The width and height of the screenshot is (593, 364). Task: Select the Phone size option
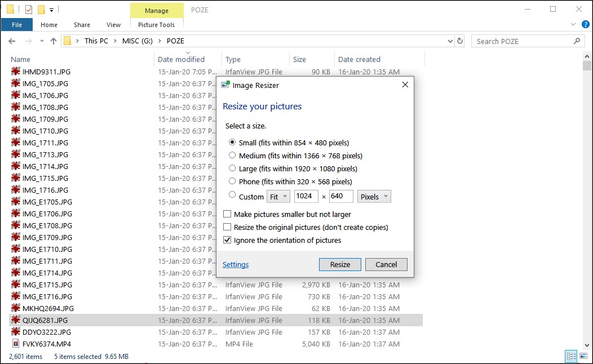(233, 181)
